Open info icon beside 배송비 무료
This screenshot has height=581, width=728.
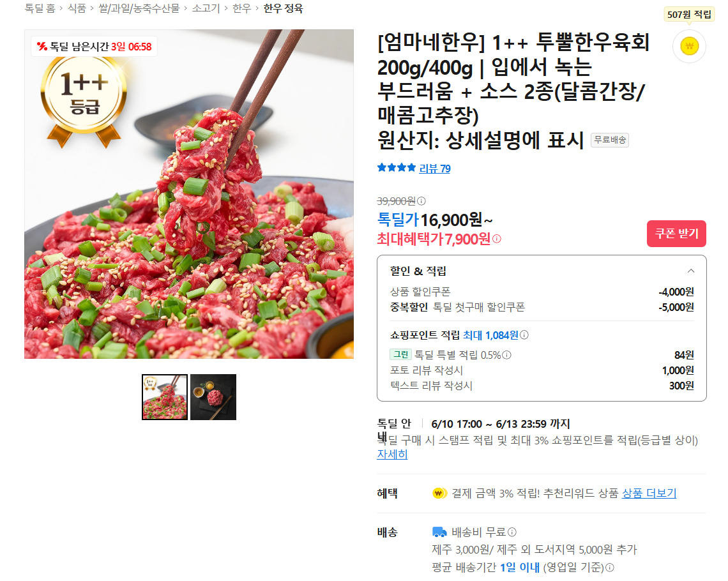click(512, 532)
